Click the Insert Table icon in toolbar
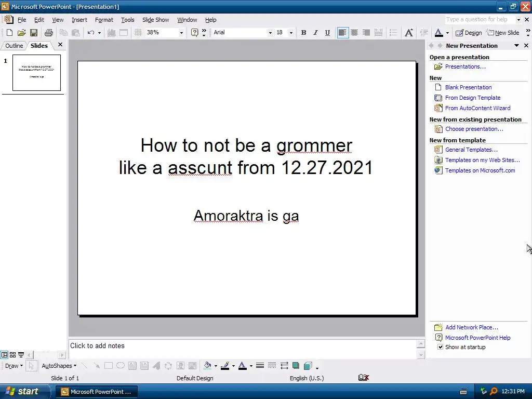 click(124, 33)
